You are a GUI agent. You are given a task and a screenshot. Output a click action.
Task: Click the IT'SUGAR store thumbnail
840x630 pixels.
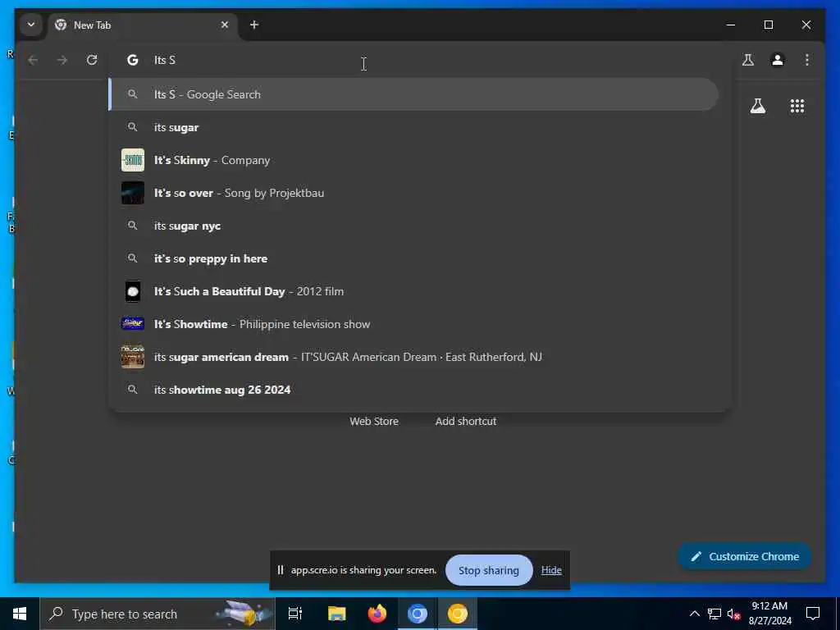click(132, 357)
